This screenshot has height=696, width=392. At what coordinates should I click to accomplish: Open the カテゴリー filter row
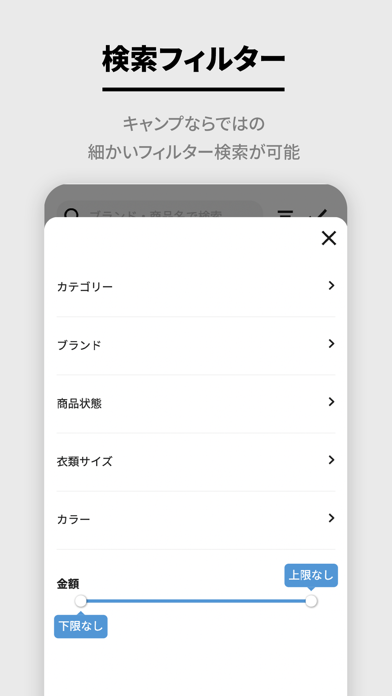click(x=196, y=287)
